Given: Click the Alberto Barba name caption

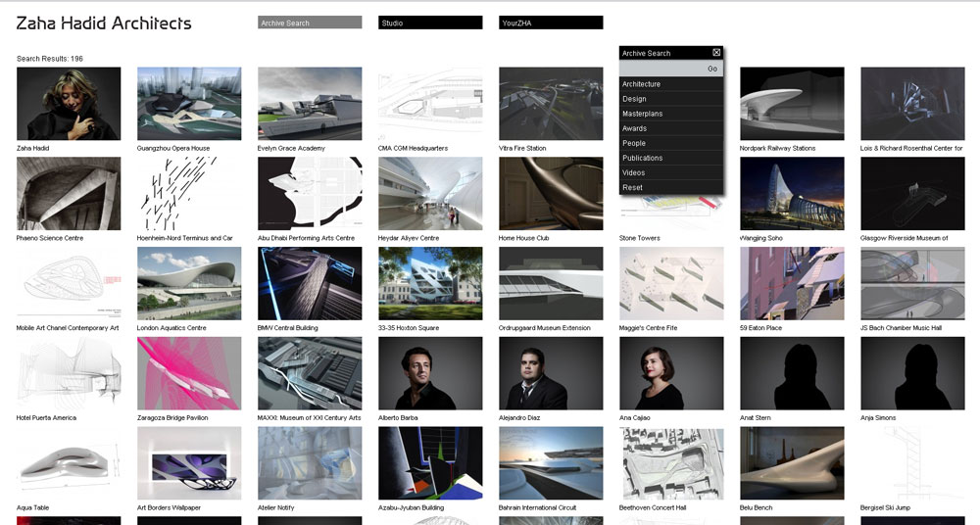Looking at the screenshot, I should (x=398, y=418).
